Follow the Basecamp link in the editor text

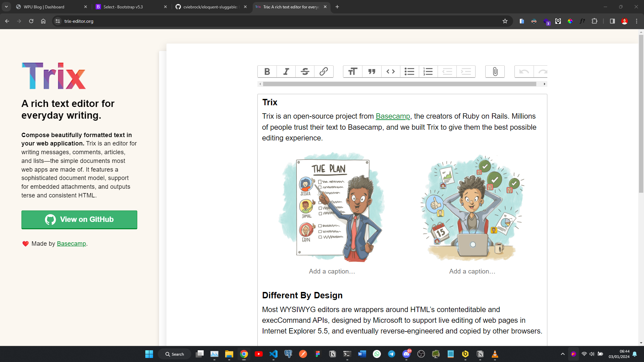click(x=393, y=116)
